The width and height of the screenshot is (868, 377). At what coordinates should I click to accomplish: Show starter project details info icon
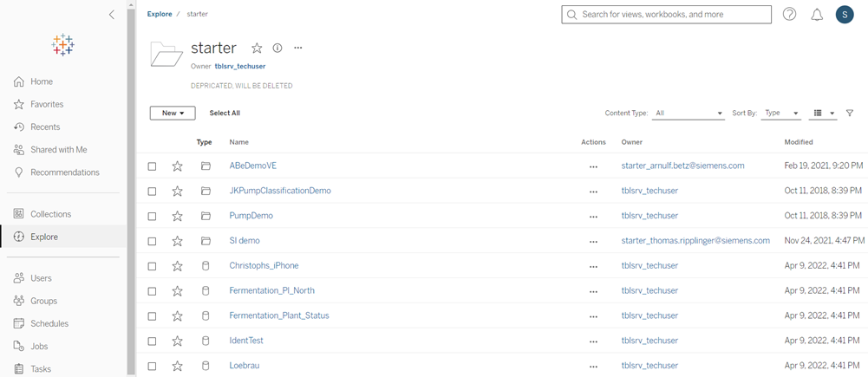pos(277,49)
